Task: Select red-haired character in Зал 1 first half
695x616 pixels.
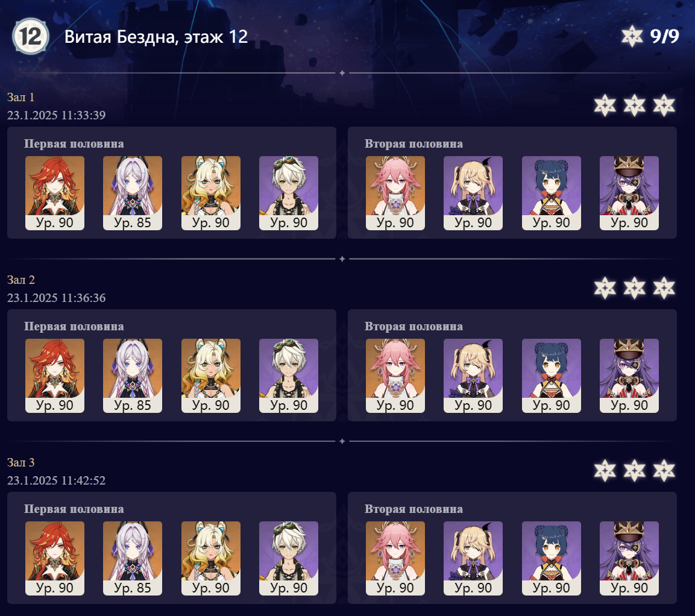Action: (54, 193)
